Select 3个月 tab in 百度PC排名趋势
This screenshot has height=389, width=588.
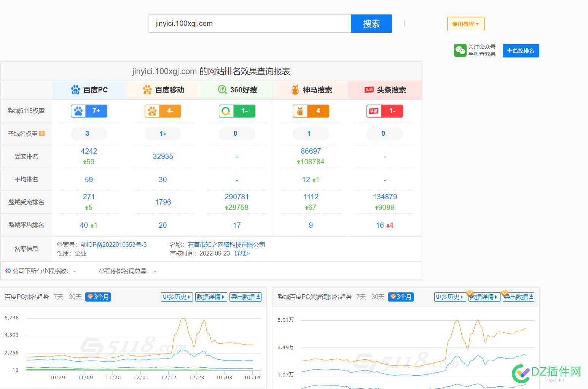[98, 297]
